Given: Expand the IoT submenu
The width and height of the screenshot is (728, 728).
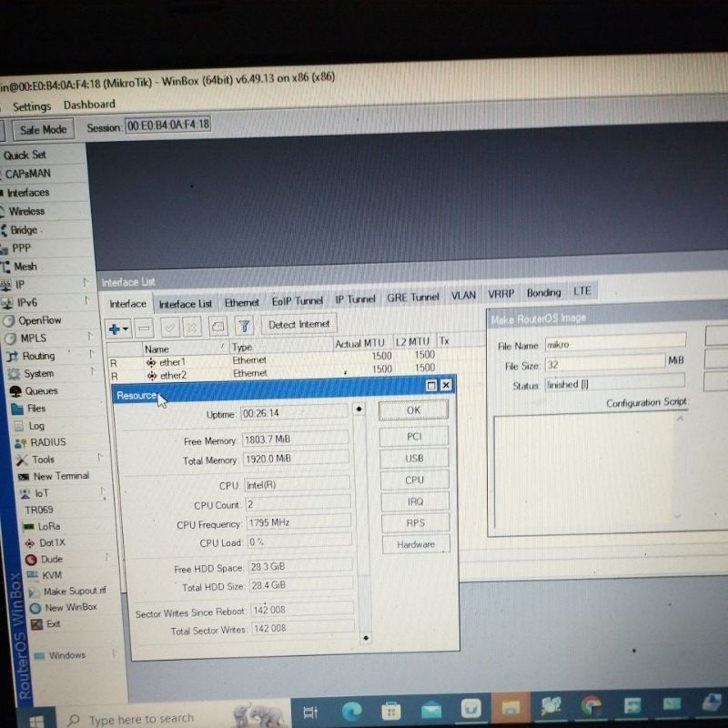Looking at the screenshot, I should pyautogui.click(x=103, y=491).
